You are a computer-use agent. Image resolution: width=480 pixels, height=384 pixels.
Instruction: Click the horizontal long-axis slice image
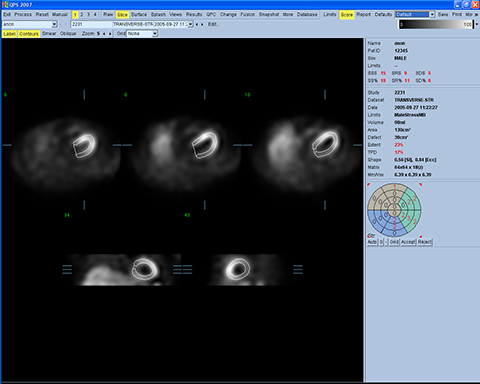[x=122, y=270]
